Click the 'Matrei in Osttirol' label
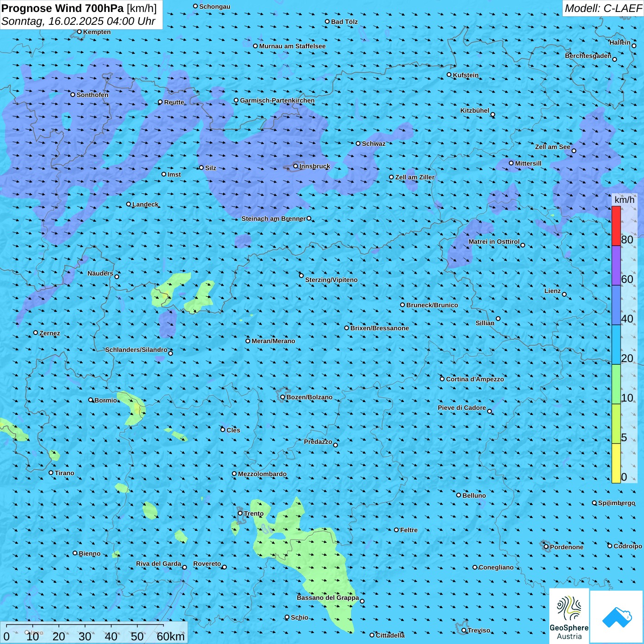The width and height of the screenshot is (644, 644). [494, 241]
